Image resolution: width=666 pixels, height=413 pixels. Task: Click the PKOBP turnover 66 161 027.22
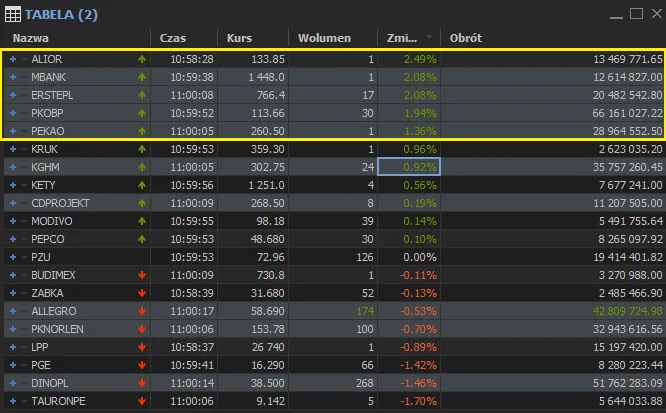coord(627,113)
